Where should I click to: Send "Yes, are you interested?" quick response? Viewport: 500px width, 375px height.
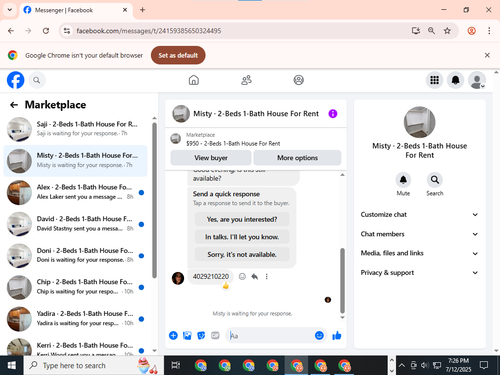(x=242, y=219)
